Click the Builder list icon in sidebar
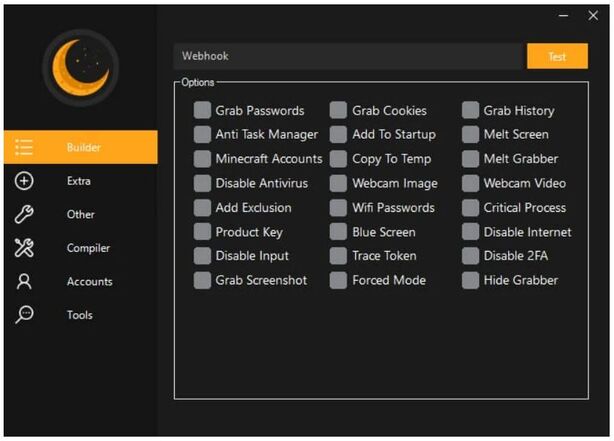614x441 pixels. pos(24,147)
